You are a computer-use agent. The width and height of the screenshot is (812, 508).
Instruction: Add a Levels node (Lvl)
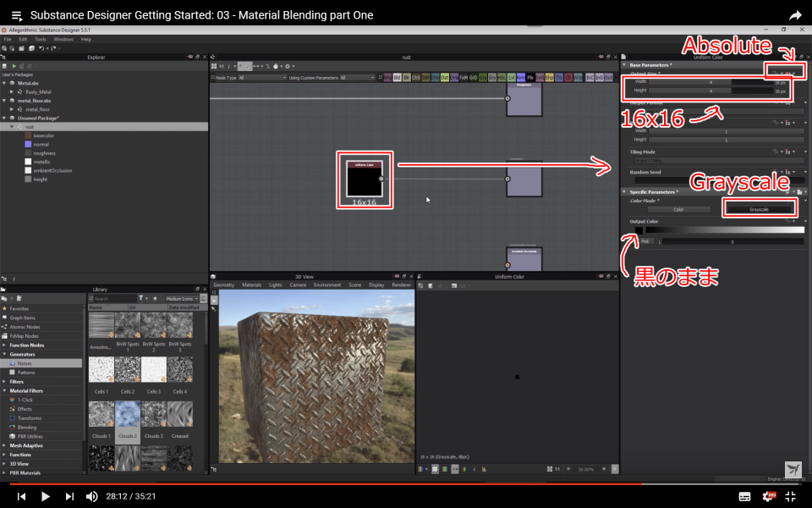click(511, 78)
